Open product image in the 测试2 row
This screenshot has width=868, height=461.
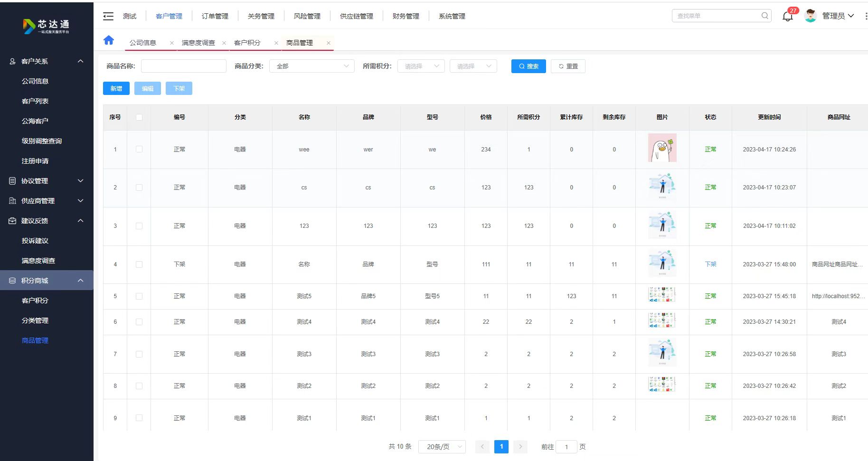pos(662,384)
